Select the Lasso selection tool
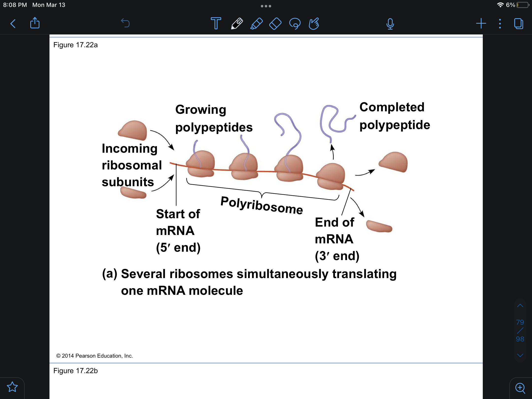The height and width of the screenshot is (399, 532). (295, 24)
